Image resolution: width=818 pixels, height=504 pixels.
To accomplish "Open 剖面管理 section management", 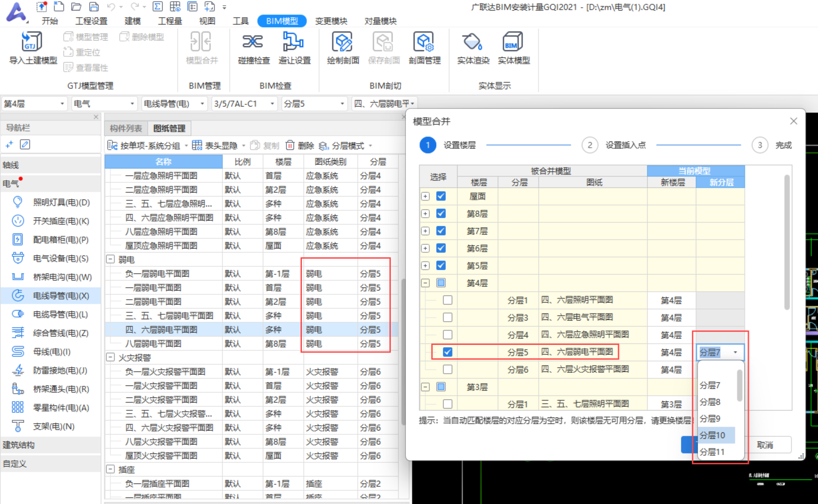I will [425, 48].
